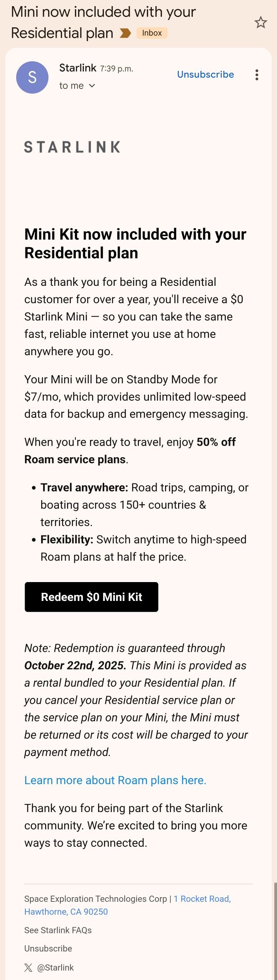Viewport: 277px width, 980px height.
Task: Expand recipient details chevron beside "to me"
Action: 92,86
